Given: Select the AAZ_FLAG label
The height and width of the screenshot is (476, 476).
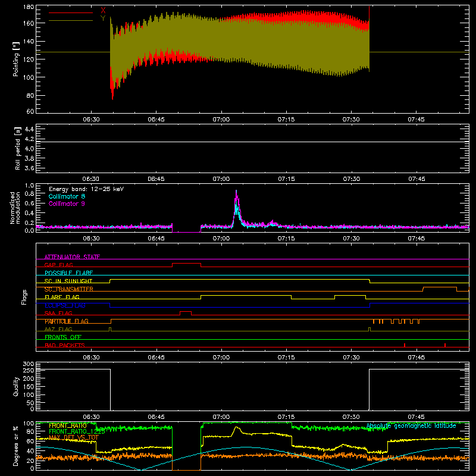Looking at the screenshot, I should [58, 329].
